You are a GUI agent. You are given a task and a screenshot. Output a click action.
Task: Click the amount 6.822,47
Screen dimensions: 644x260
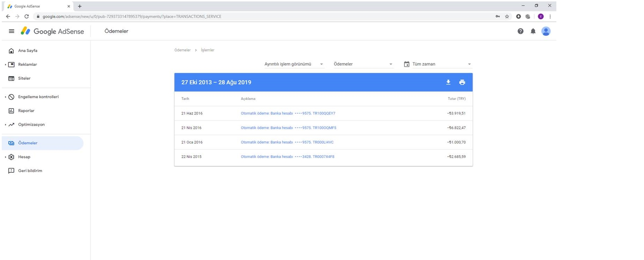(x=456, y=128)
